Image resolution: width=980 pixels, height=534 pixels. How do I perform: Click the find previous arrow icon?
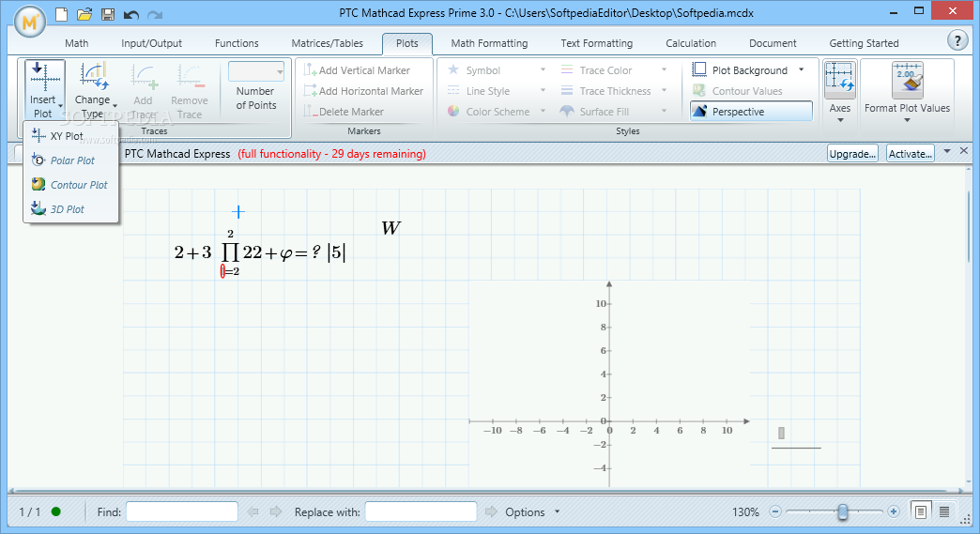253,512
